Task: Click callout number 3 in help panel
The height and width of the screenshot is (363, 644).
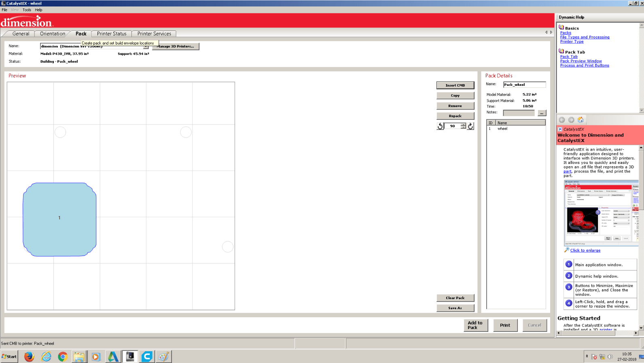Action: tap(569, 287)
